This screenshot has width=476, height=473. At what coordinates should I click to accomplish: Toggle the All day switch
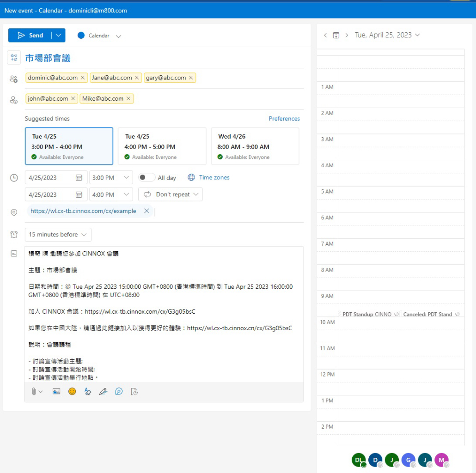[146, 177]
